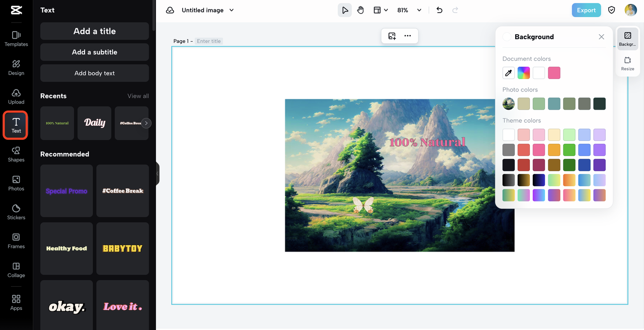Select the okay. text preset
Viewport: 644px width, 330px height.
(66, 305)
